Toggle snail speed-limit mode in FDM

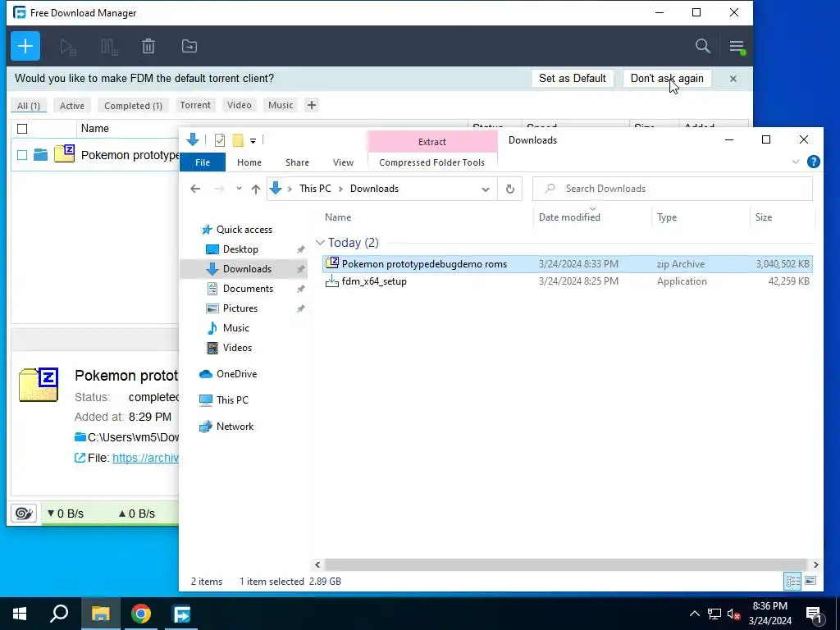point(24,514)
